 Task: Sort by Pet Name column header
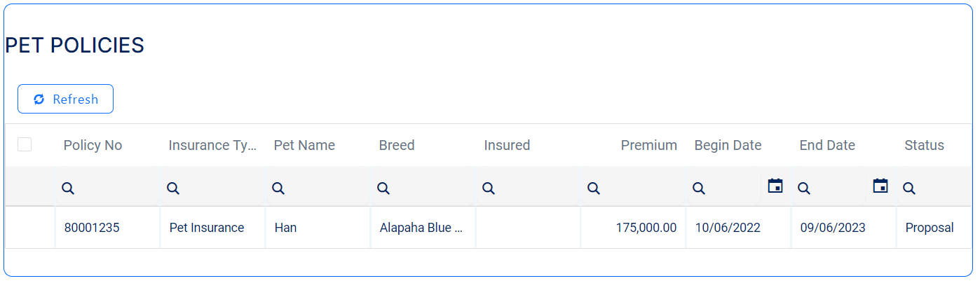304,145
